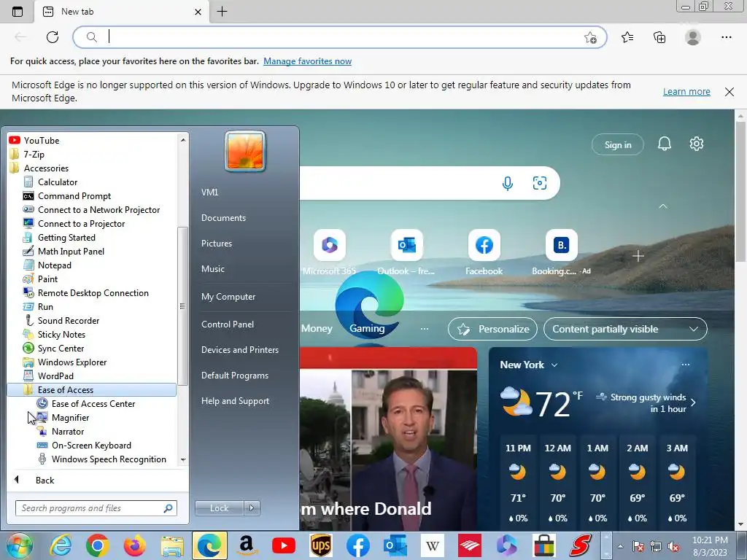This screenshot has width=747, height=560.
Task: Open Control Panel
Action: pos(228,324)
